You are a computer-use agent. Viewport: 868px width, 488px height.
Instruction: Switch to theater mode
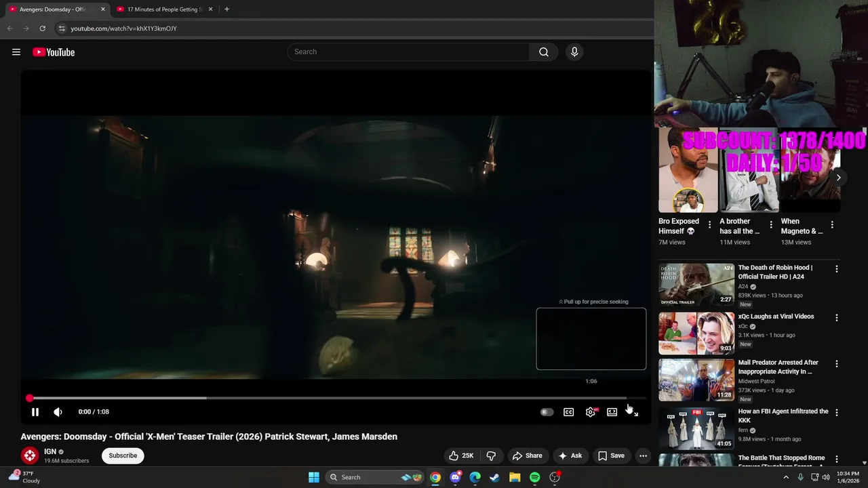point(612,411)
